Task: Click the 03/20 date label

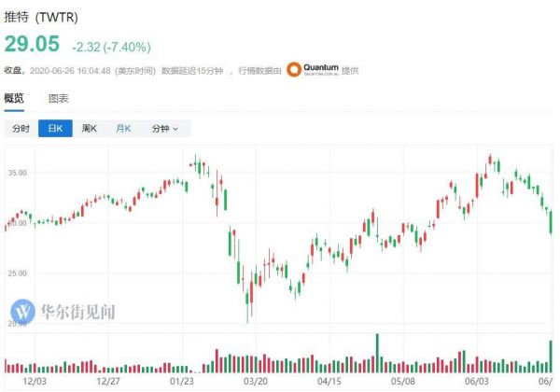Action: (255, 381)
